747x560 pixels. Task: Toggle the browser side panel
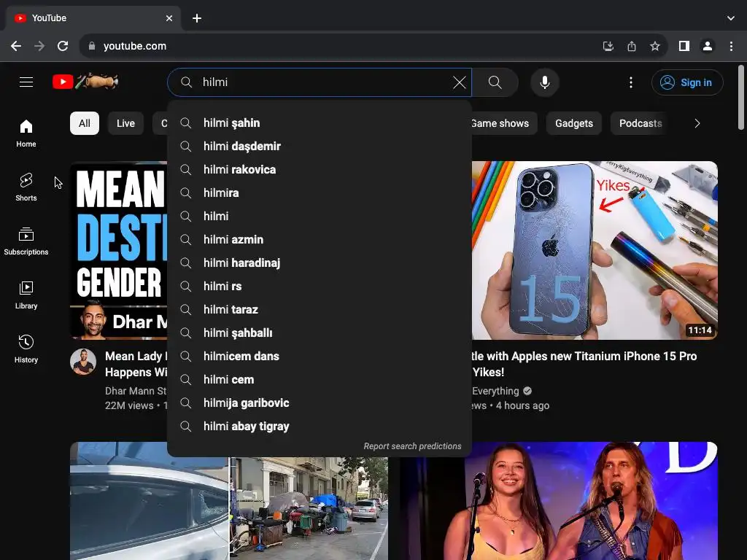click(684, 46)
